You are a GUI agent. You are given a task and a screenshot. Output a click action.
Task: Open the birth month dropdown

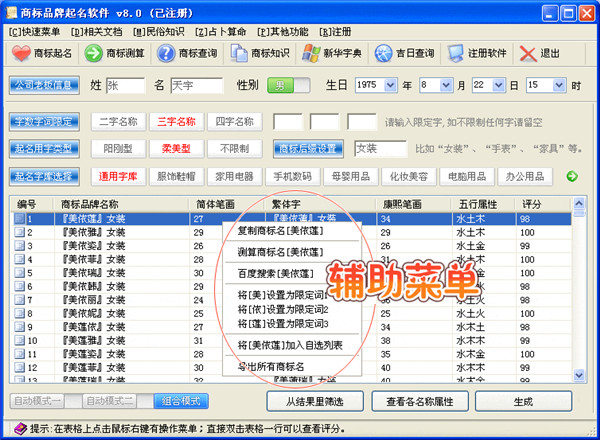[446, 85]
